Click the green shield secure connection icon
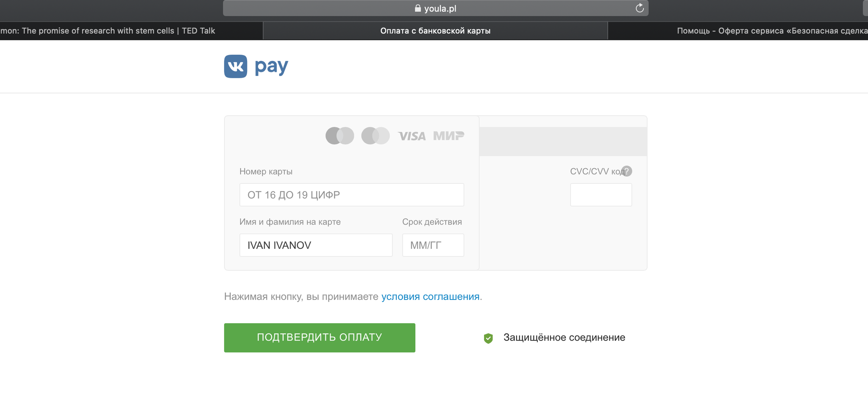 point(488,338)
